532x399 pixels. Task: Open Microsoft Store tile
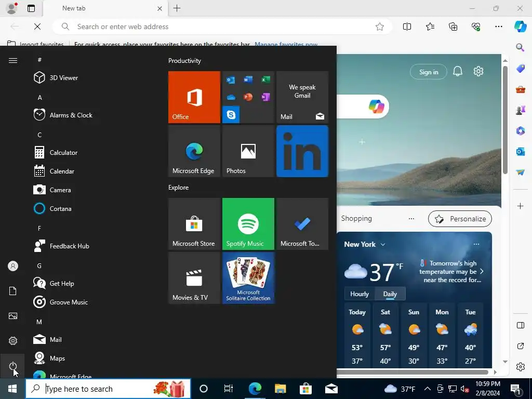pyautogui.click(x=194, y=224)
